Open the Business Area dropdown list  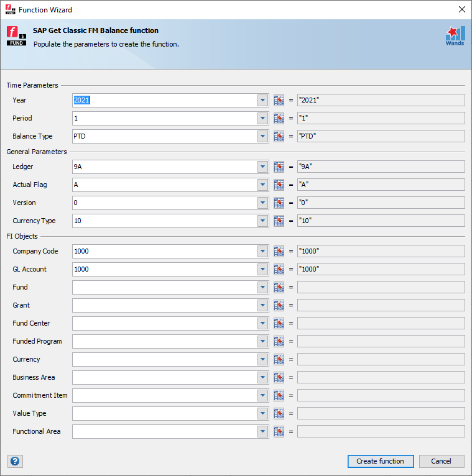pyautogui.click(x=262, y=377)
